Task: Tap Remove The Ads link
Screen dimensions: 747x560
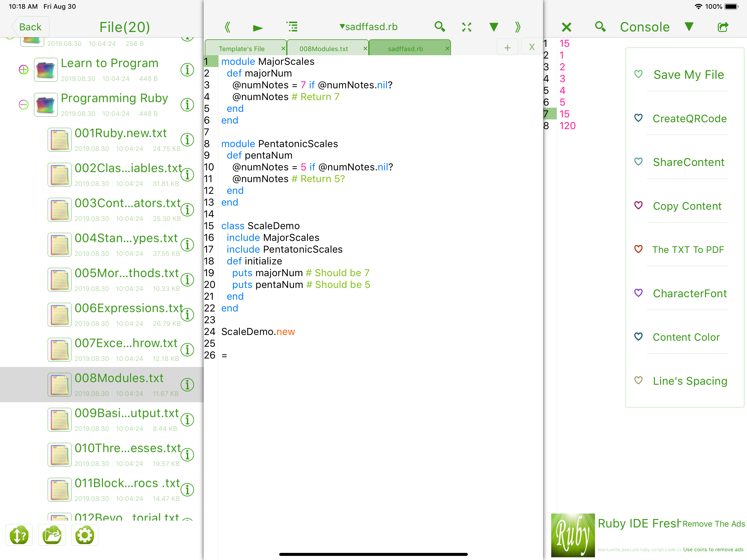Action: (x=714, y=524)
